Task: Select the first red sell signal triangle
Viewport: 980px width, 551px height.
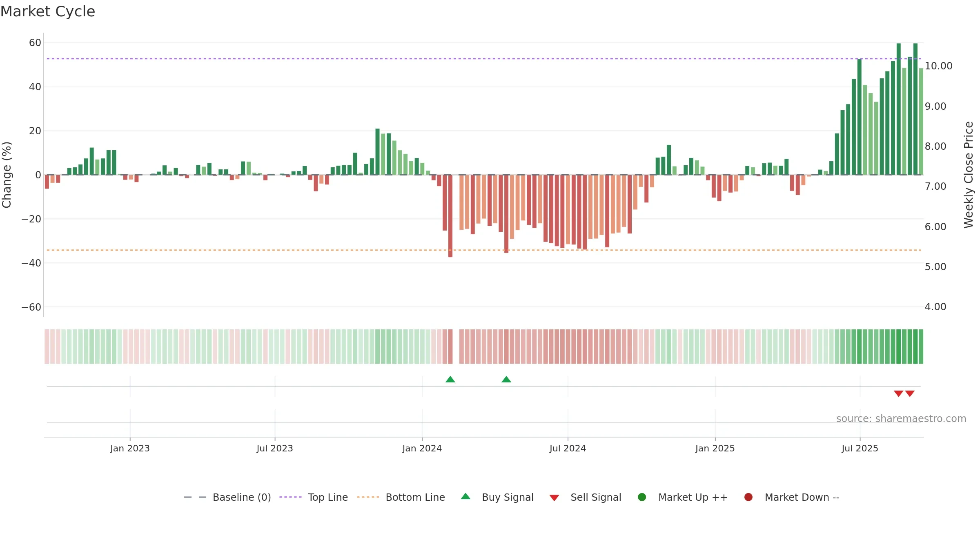Action: (898, 393)
